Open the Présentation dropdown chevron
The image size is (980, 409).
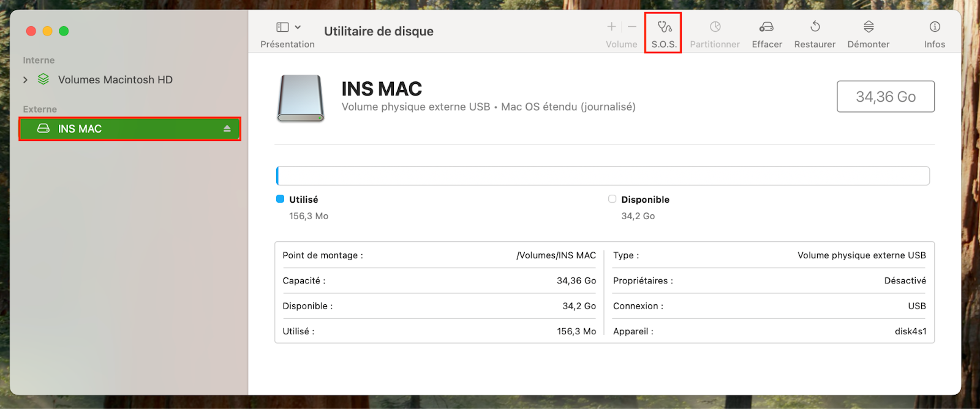pos(298,27)
